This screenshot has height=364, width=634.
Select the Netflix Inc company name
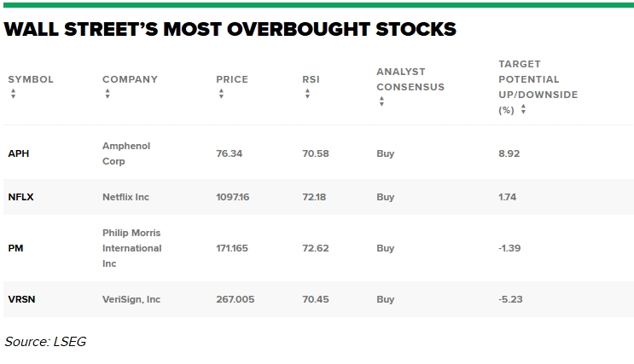[x=125, y=197]
